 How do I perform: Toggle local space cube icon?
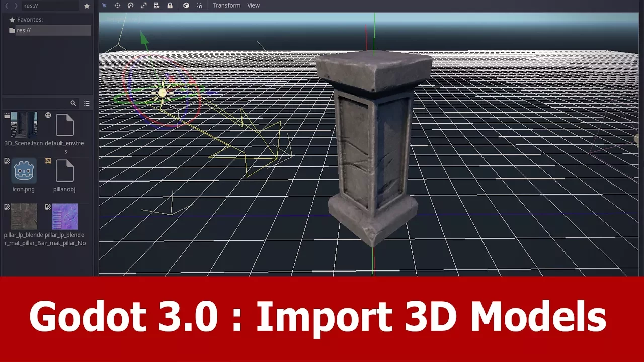pyautogui.click(x=186, y=5)
